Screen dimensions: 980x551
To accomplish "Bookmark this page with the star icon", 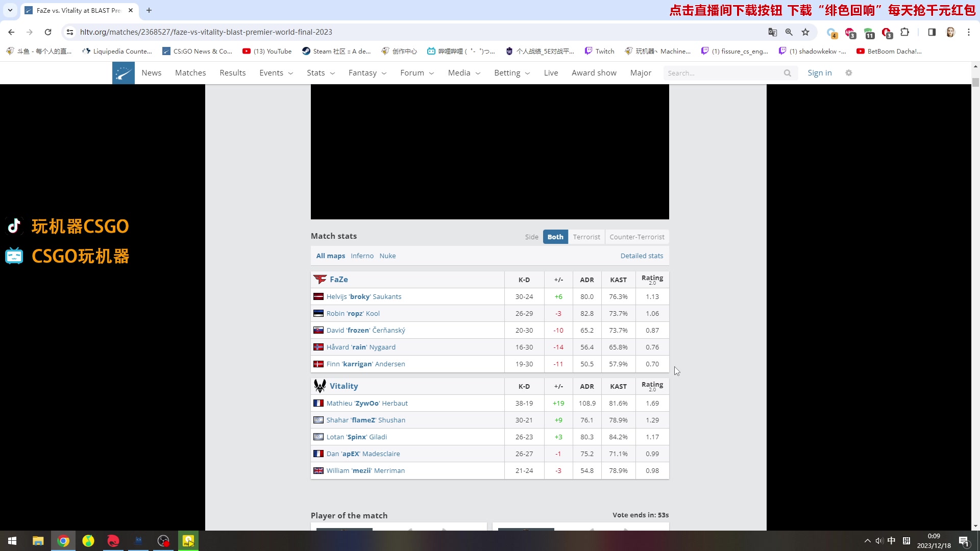I will [805, 32].
